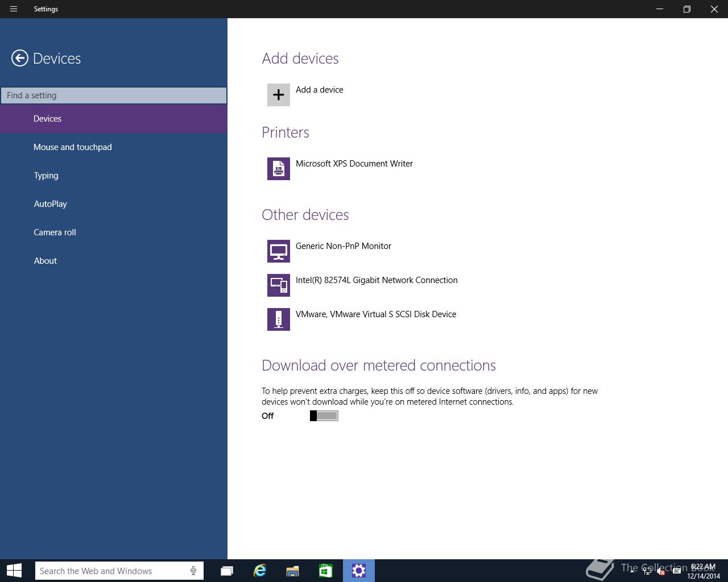Open the network status tray icon
Screen dimensions: 728x582
(647, 571)
